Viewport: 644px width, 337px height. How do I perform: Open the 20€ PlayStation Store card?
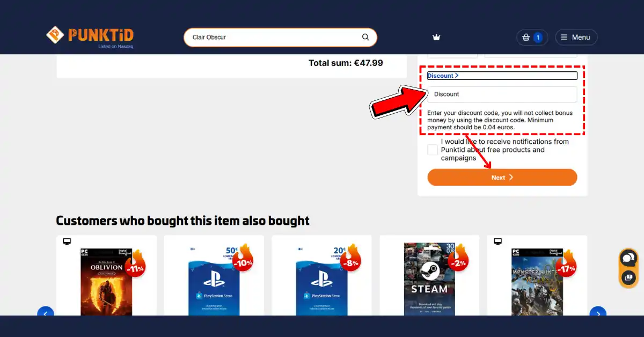tap(321, 280)
